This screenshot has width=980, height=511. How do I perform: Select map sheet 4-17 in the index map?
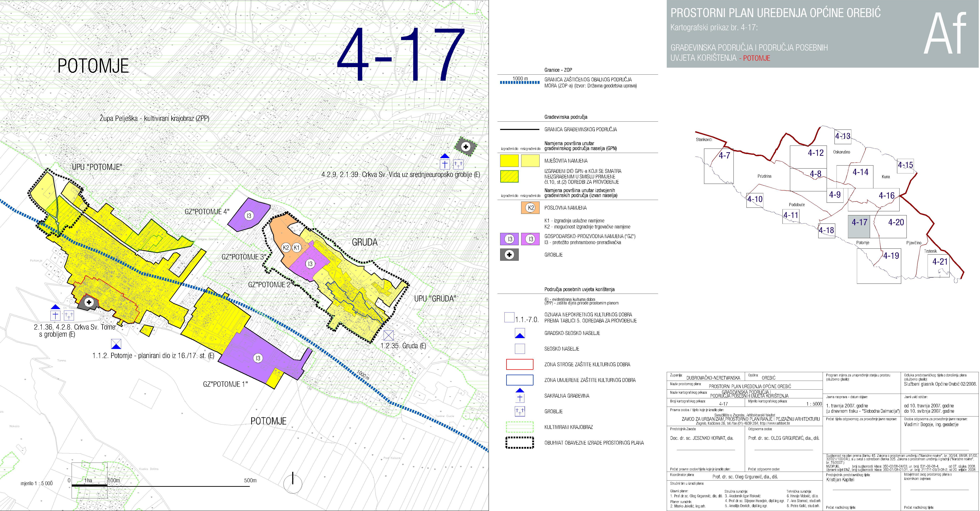859,227
